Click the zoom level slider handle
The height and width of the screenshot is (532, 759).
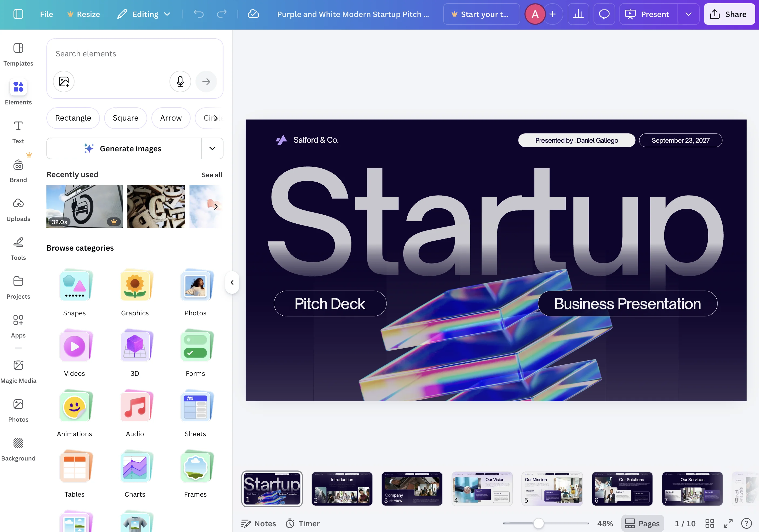point(538,523)
